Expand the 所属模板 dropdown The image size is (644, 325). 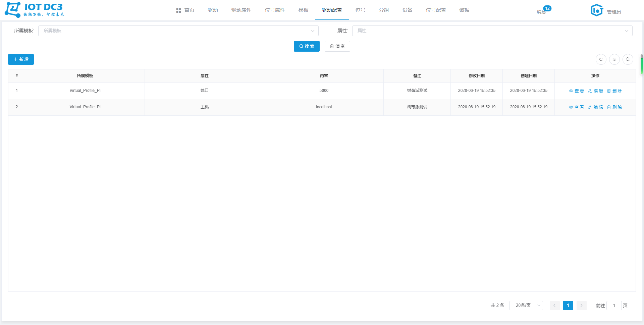coord(178,31)
